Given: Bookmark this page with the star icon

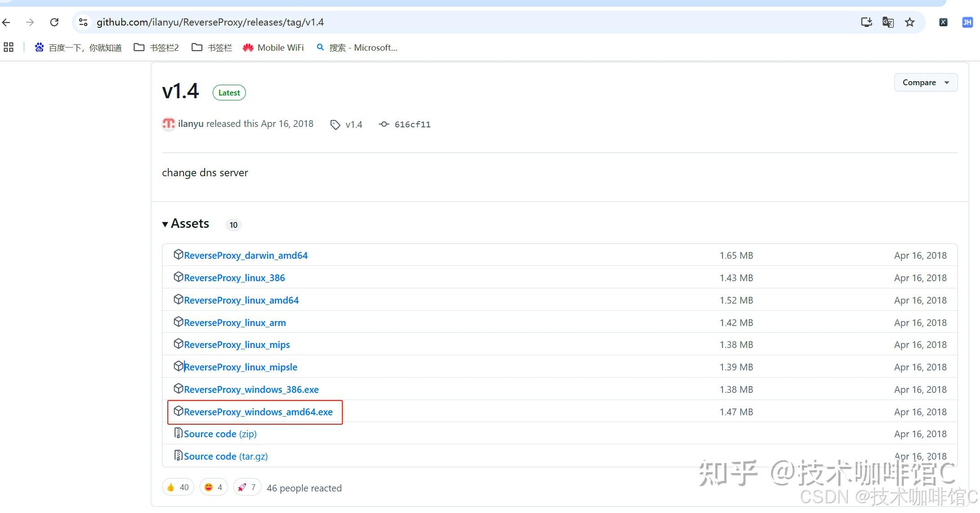Looking at the screenshot, I should click(910, 22).
